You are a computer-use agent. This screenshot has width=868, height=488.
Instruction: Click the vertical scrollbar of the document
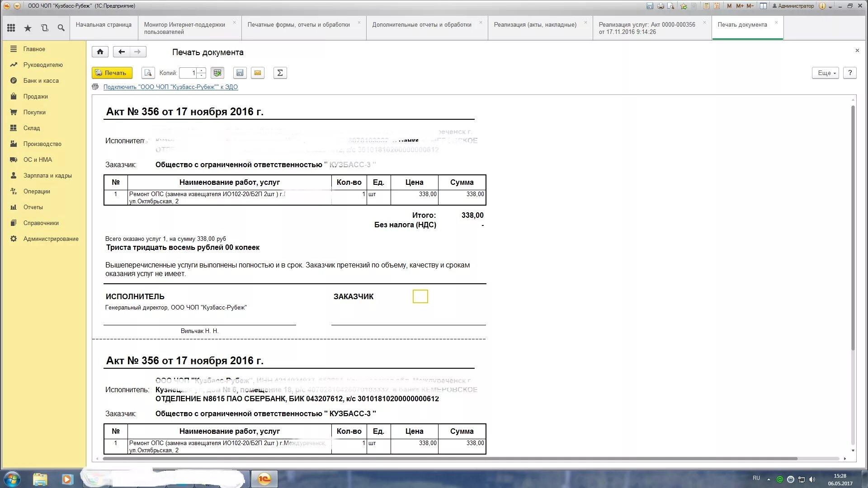853,228
